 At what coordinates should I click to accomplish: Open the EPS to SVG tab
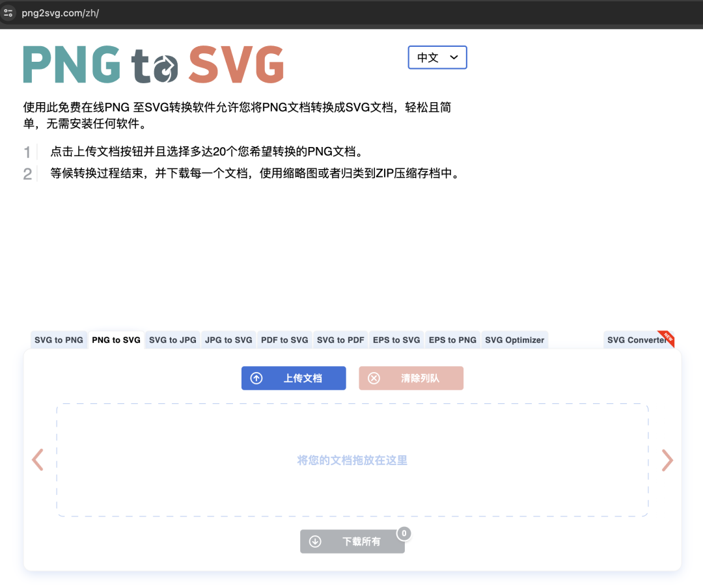tap(396, 340)
